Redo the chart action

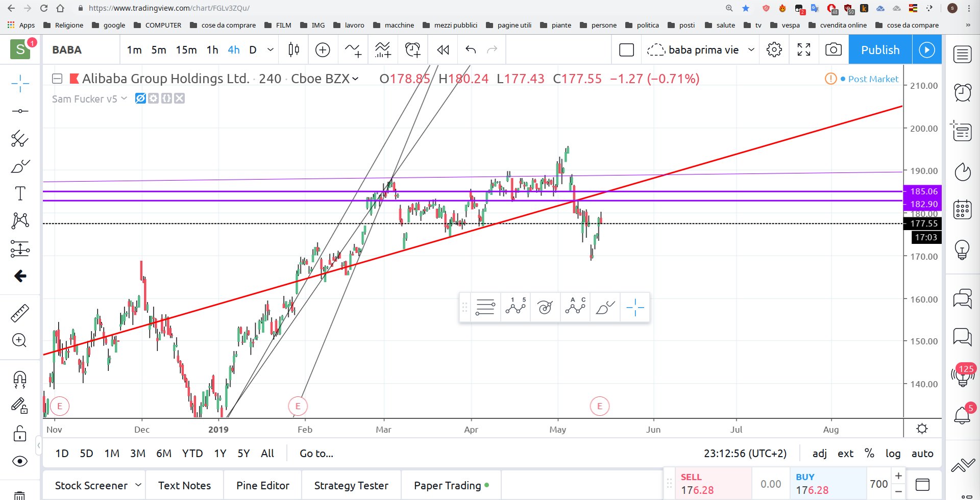click(x=492, y=49)
